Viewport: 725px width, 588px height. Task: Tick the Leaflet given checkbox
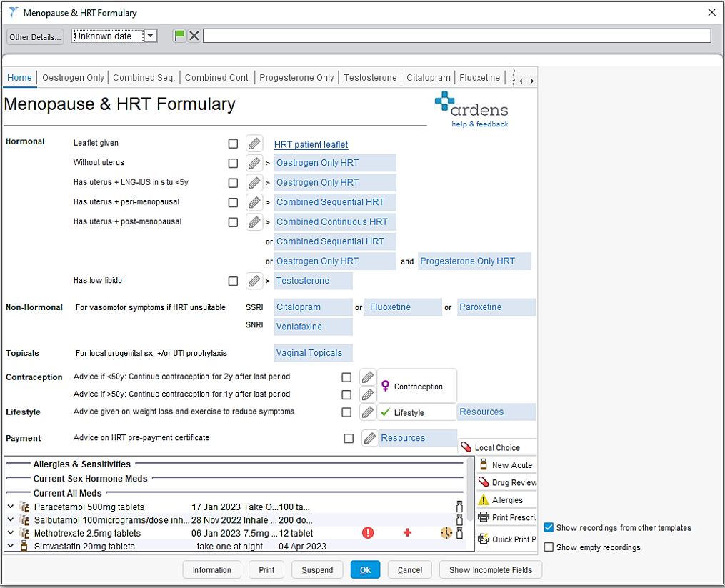click(233, 144)
